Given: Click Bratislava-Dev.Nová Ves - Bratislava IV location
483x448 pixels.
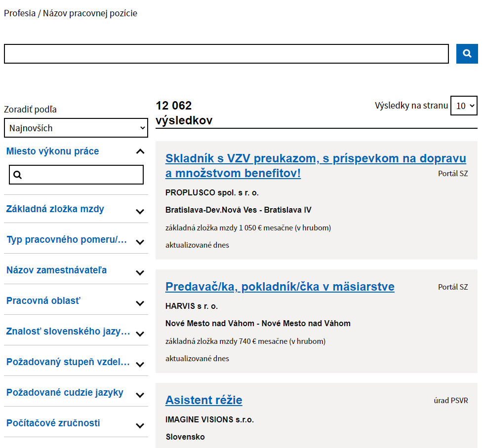Looking at the screenshot, I should tap(239, 210).
